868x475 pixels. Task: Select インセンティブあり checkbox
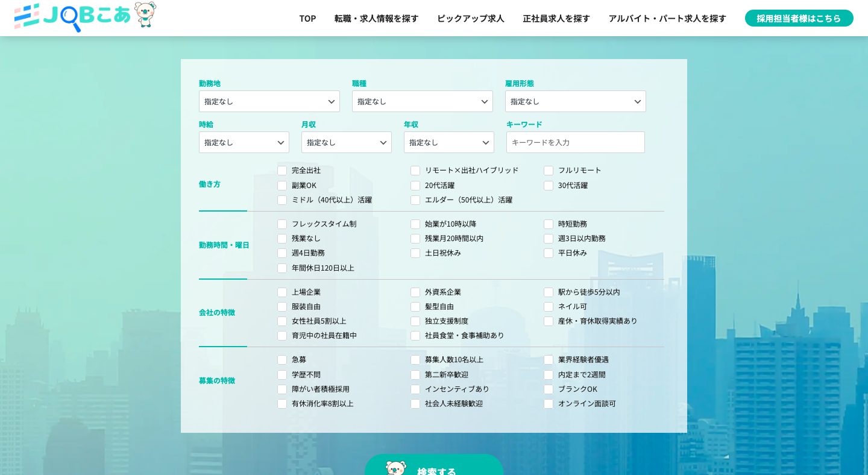point(415,389)
